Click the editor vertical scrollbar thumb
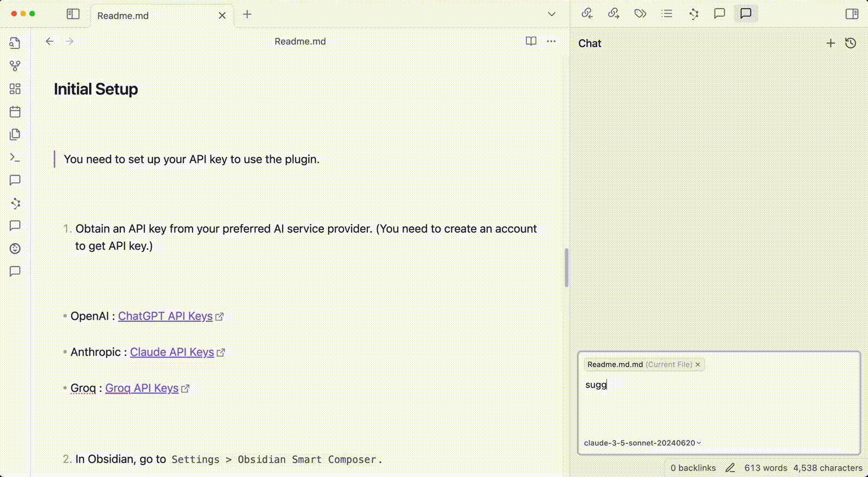 tap(566, 268)
